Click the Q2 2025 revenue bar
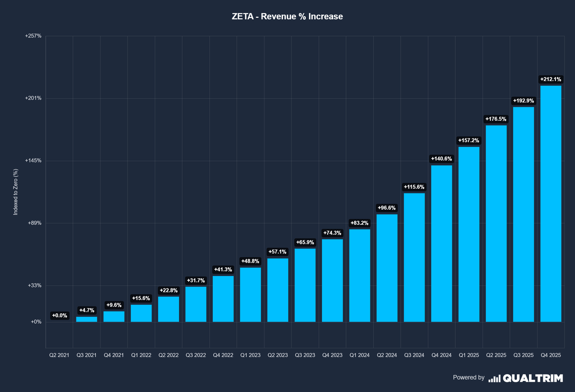This screenshot has width=575, height=392. pyautogui.click(x=496, y=223)
